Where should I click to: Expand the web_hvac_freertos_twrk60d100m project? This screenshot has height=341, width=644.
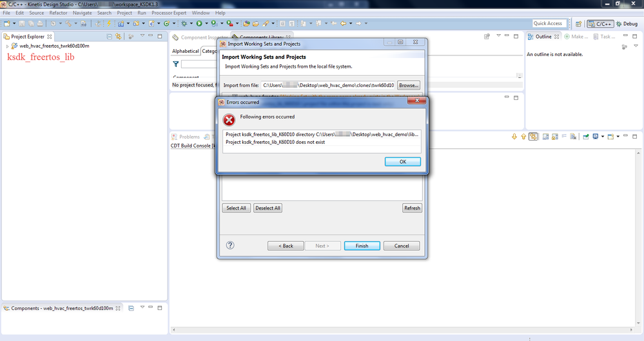(7, 46)
